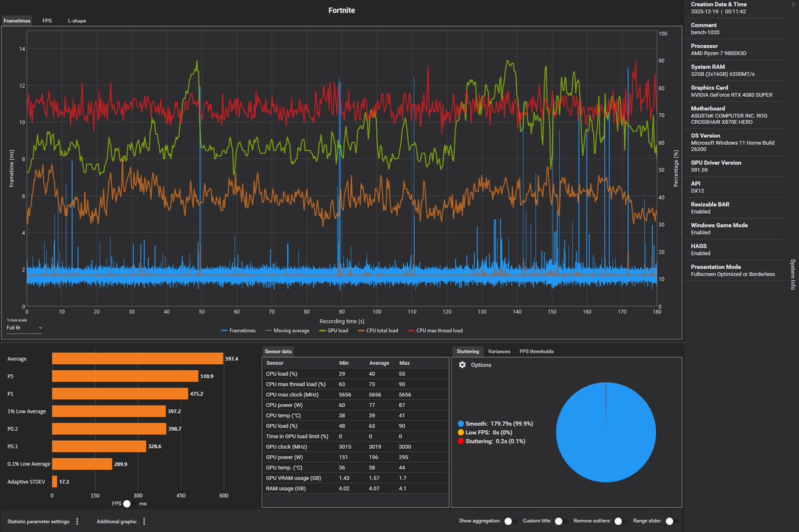Click the yellow Low FPS legend dot
799x532 pixels.
[461, 432]
